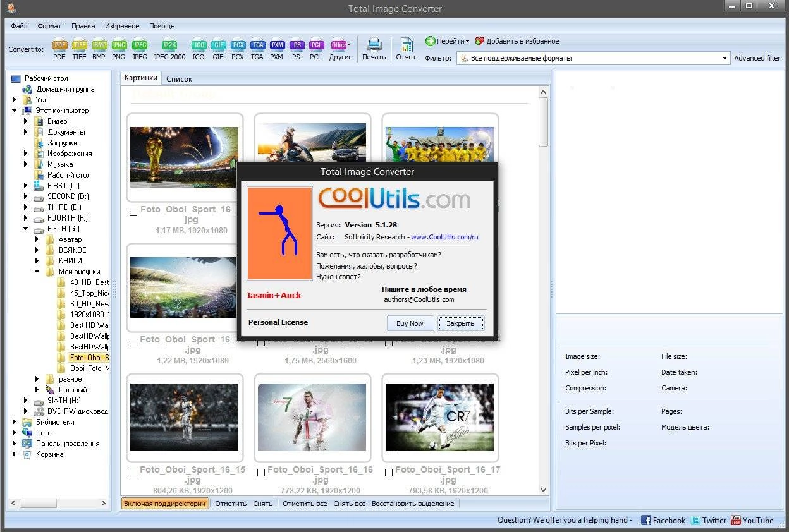This screenshot has height=532, width=789.
Task: Open the www.CoolUtils.com/ru link
Action: coord(444,237)
